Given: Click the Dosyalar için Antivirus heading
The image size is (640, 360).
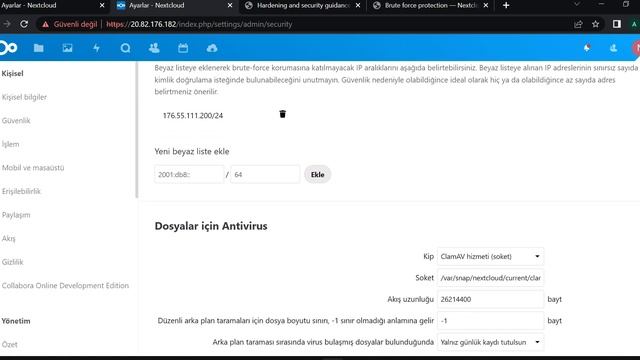Looking at the screenshot, I should click(x=211, y=226).
